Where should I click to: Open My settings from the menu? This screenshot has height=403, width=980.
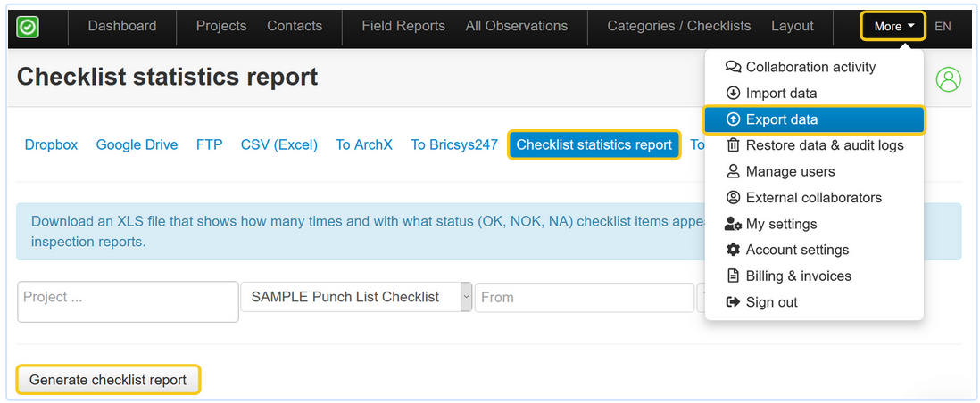coord(781,224)
